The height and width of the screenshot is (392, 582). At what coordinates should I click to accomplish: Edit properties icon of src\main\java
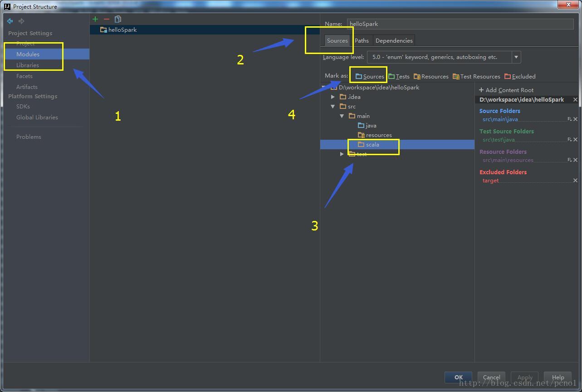click(569, 119)
